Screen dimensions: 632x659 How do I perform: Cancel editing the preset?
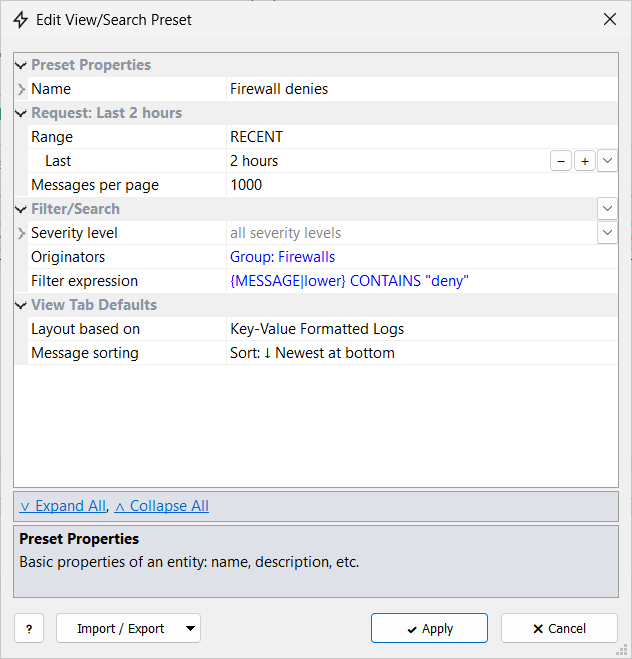tap(559, 628)
